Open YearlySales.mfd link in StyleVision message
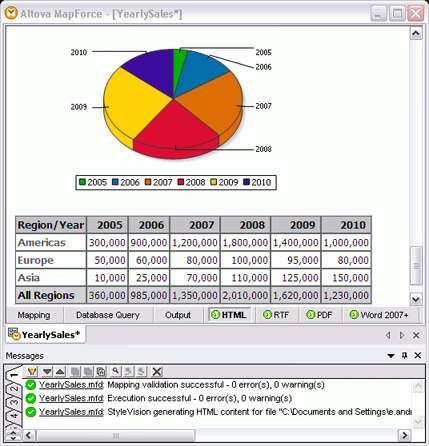429x446 pixels. pos(71,412)
